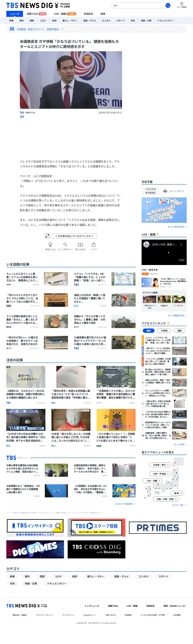The width and height of the screenshot is (193, 644).
Task: Select the 天気防災 tab
Action: click(x=88, y=14)
